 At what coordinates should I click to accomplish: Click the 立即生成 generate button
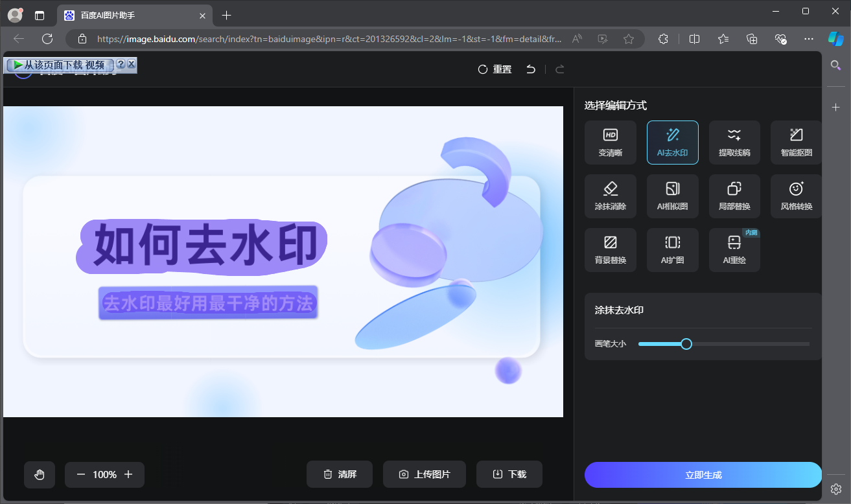tap(703, 474)
